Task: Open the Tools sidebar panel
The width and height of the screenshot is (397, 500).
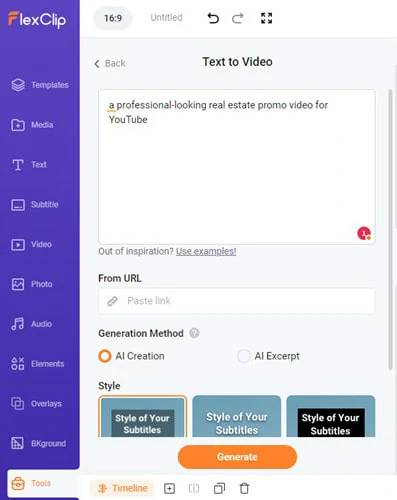Action: tap(43, 483)
